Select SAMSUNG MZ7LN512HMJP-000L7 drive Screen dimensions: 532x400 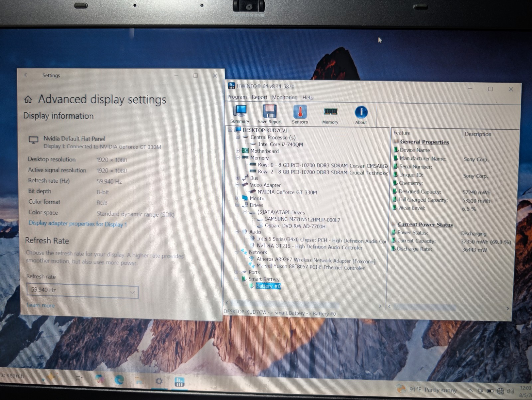tap(303, 219)
